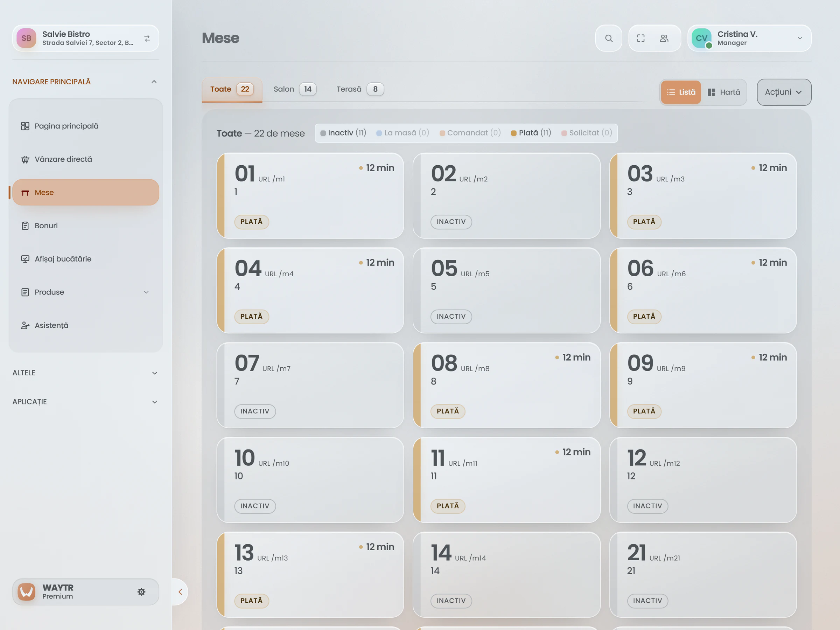Toggle the Inactiv (11) filter
840x630 pixels.
(343, 133)
